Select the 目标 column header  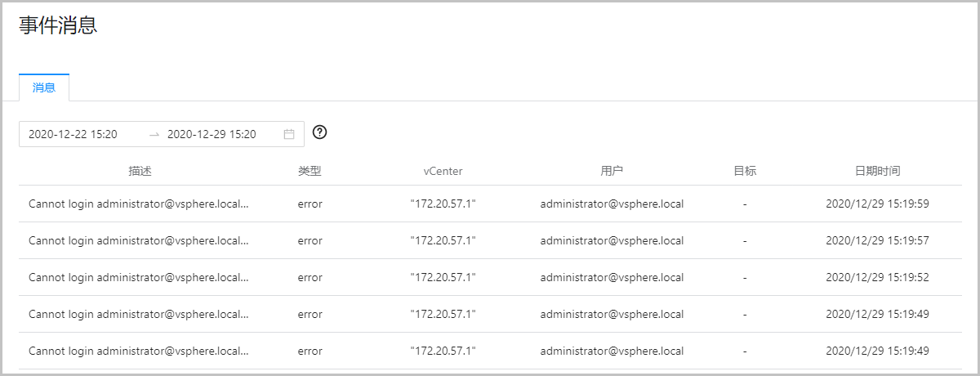point(745,171)
